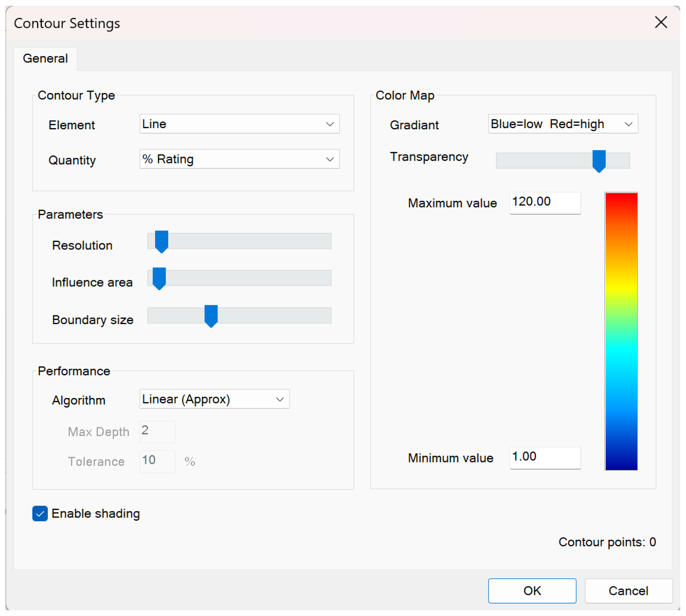Expand the Algorithm Linear (Approx) dropdown
Viewport: 686px width, 616px height.
tap(214, 399)
